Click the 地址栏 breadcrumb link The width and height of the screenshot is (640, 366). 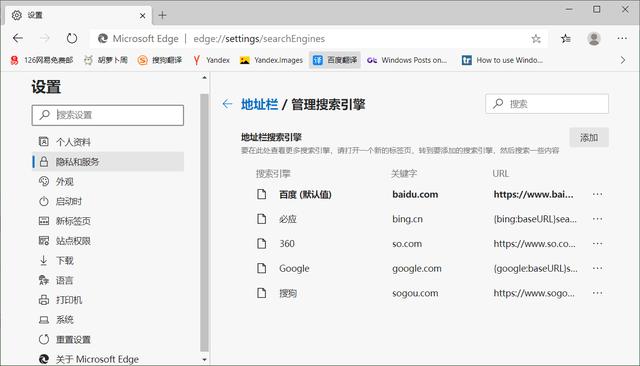coord(259,104)
